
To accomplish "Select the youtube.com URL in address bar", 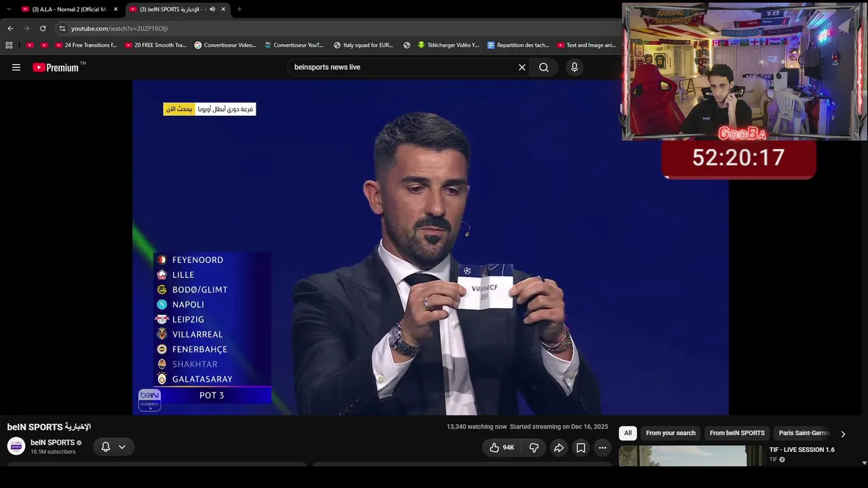I will click(x=119, y=28).
